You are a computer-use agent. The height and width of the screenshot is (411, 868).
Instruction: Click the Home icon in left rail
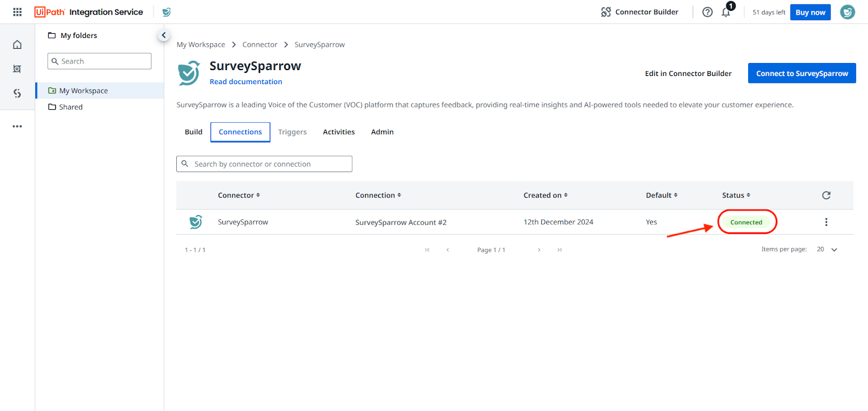(17, 45)
